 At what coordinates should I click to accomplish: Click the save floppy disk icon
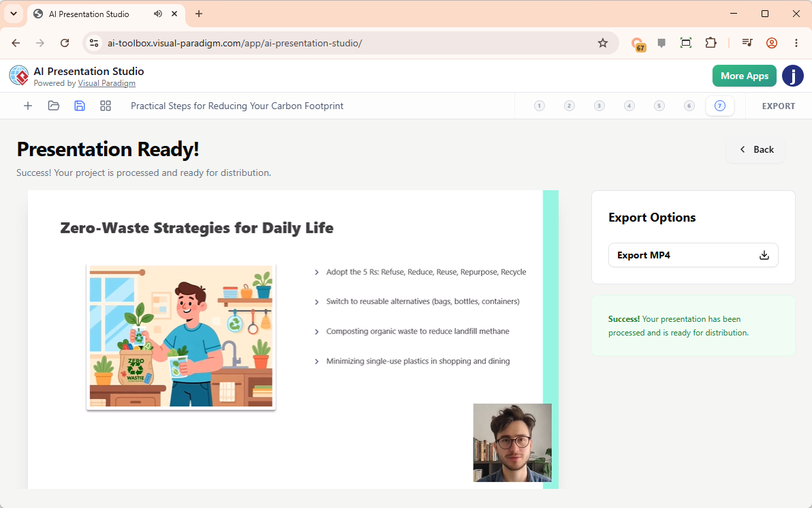tap(79, 106)
